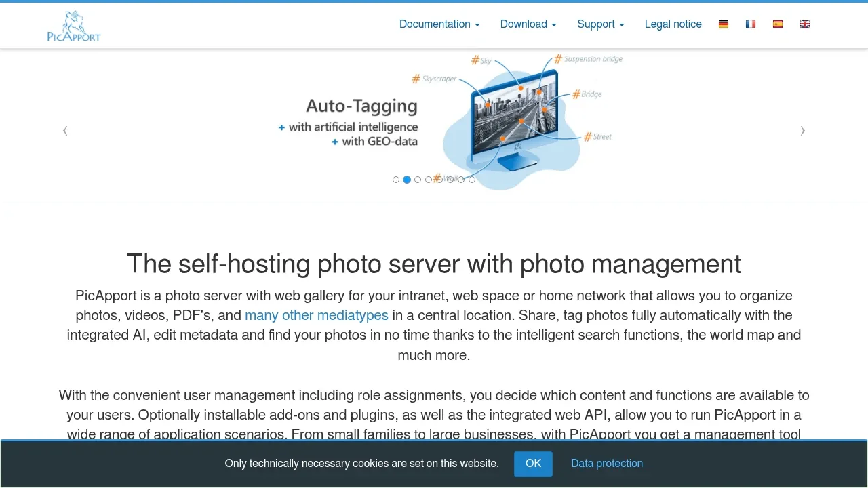The image size is (868, 488).
Task: Expand the Documentation dropdown menu
Action: pyautogui.click(x=439, y=24)
